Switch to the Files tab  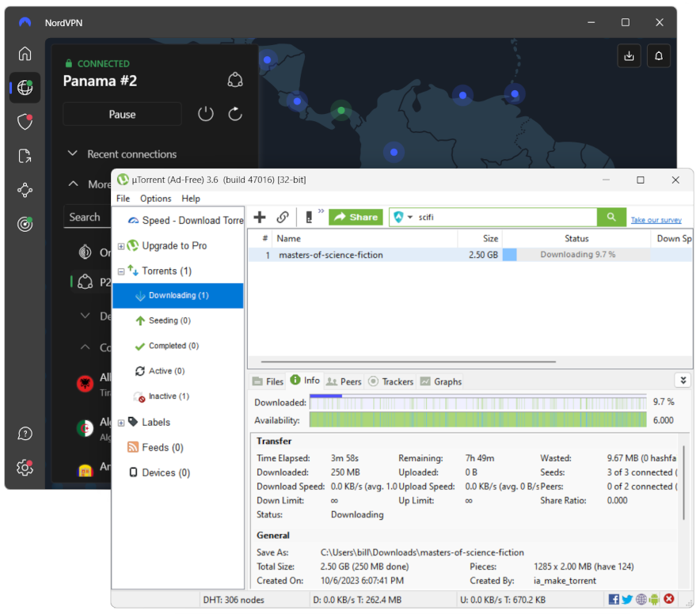(268, 381)
